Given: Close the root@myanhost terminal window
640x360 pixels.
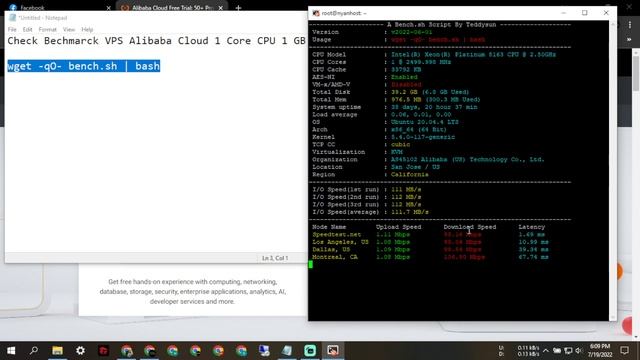Looking at the screenshot, I should [x=606, y=13].
